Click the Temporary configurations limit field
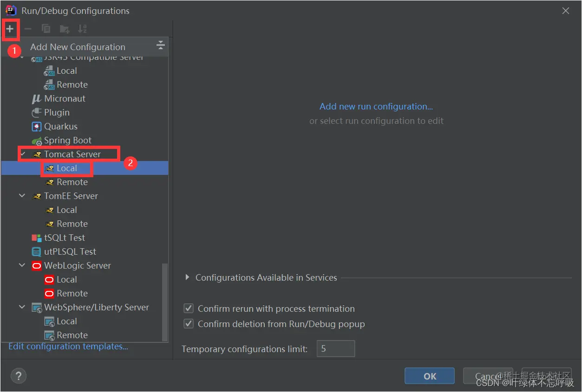Image resolution: width=582 pixels, height=392 pixels. 336,349
